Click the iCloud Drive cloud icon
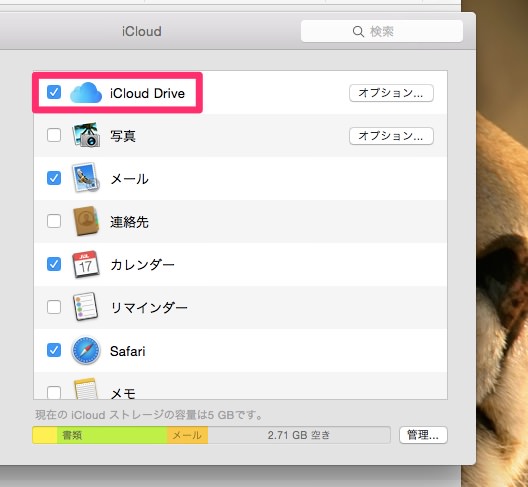528x487 pixels. (x=86, y=93)
